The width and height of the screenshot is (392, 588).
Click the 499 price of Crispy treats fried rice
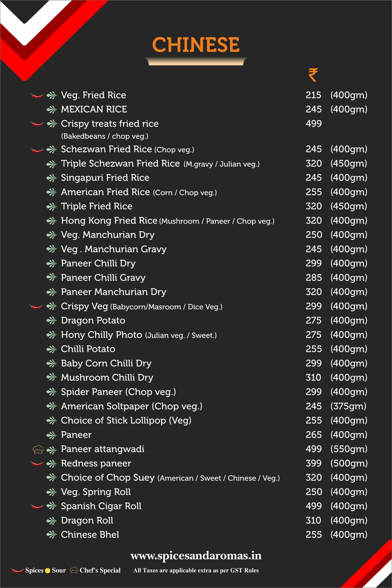[314, 124]
